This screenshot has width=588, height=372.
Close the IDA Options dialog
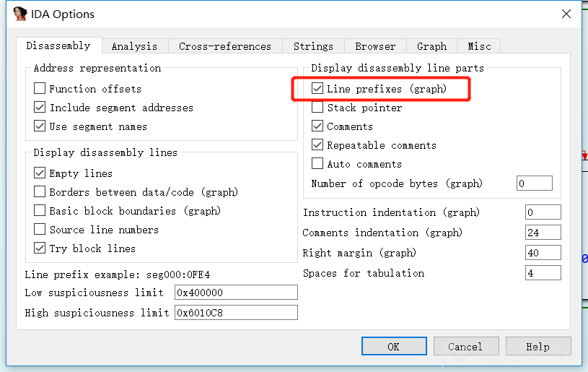(x=568, y=14)
